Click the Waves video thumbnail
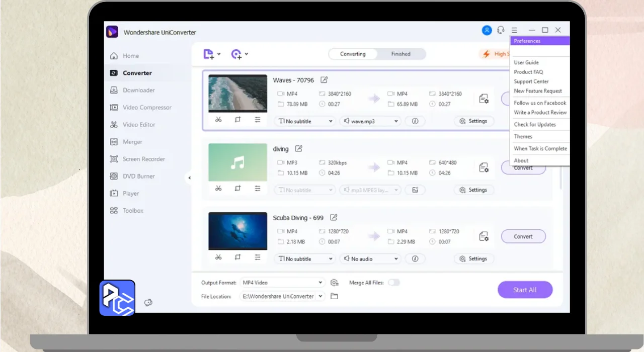This screenshot has height=352, width=644. (x=237, y=94)
